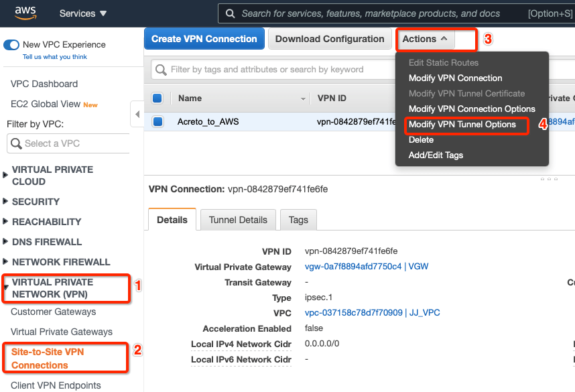
Task: Click Local IPv4 Network Cidr label
Action: coord(241,344)
